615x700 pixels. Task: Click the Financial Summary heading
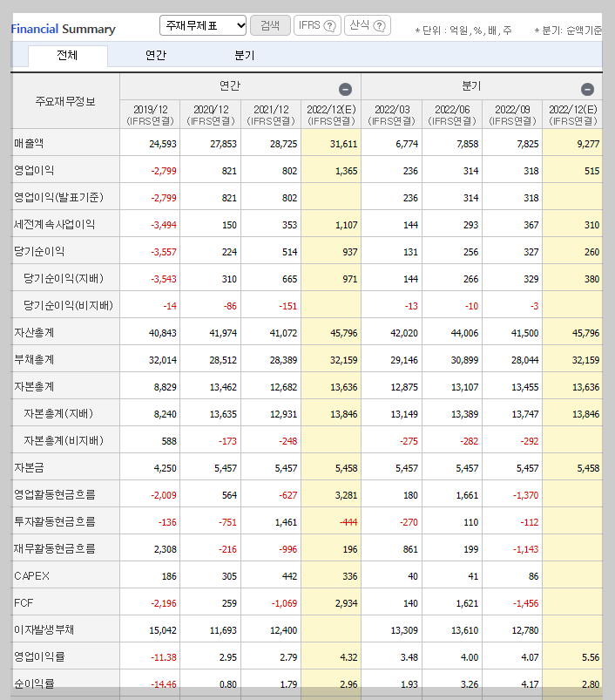point(63,29)
